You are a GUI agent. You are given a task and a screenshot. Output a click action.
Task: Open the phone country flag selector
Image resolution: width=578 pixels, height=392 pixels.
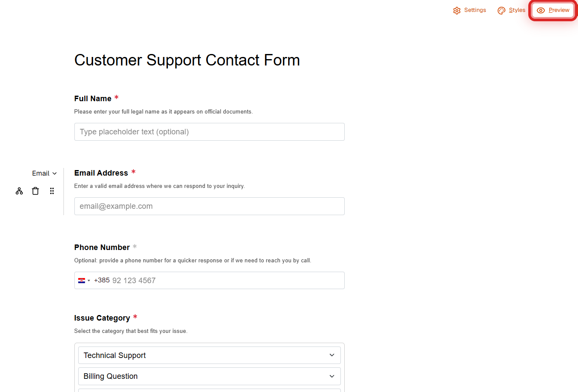(x=84, y=281)
